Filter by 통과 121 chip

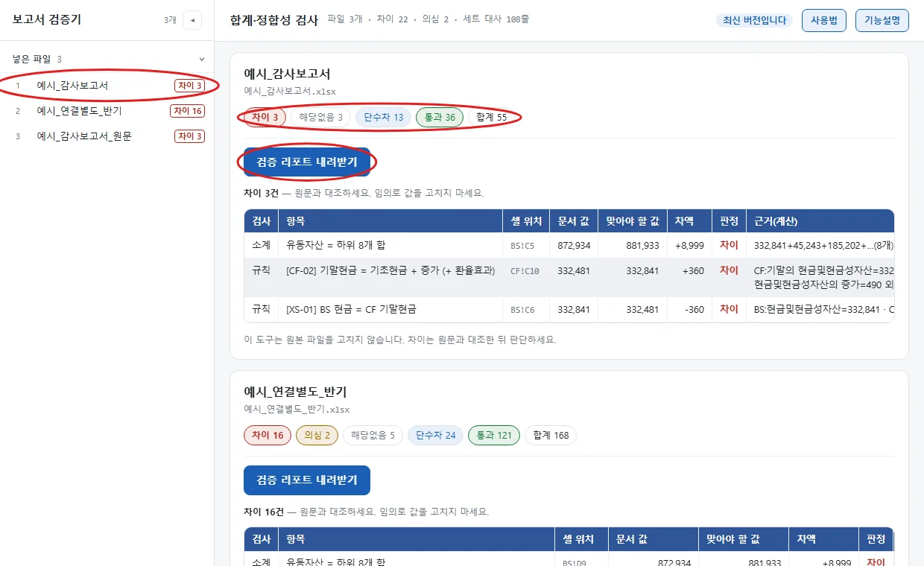click(x=494, y=435)
